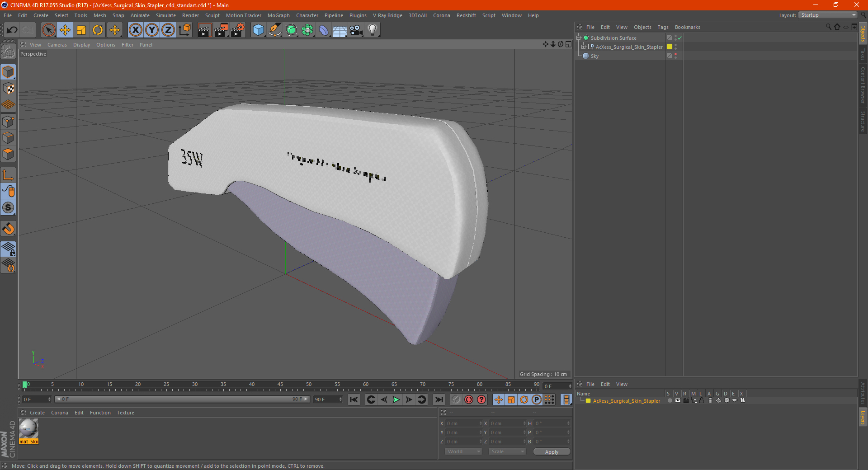Toggle Z axis lock
Image resolution: width=868 pixels, height=470 pixels.
pyautogui.click(x=168, y=30)
